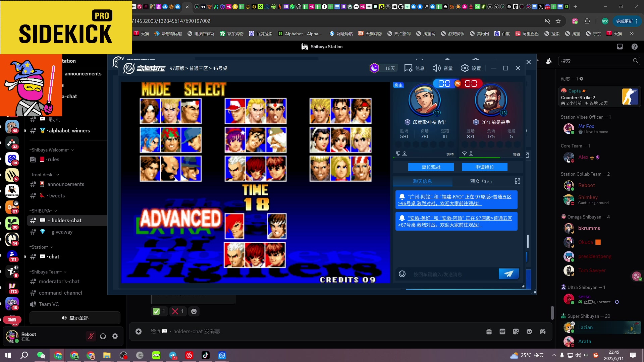Click the purple moon 16天 badge
This screenshot has height=362, width=644.
point(383,68)
